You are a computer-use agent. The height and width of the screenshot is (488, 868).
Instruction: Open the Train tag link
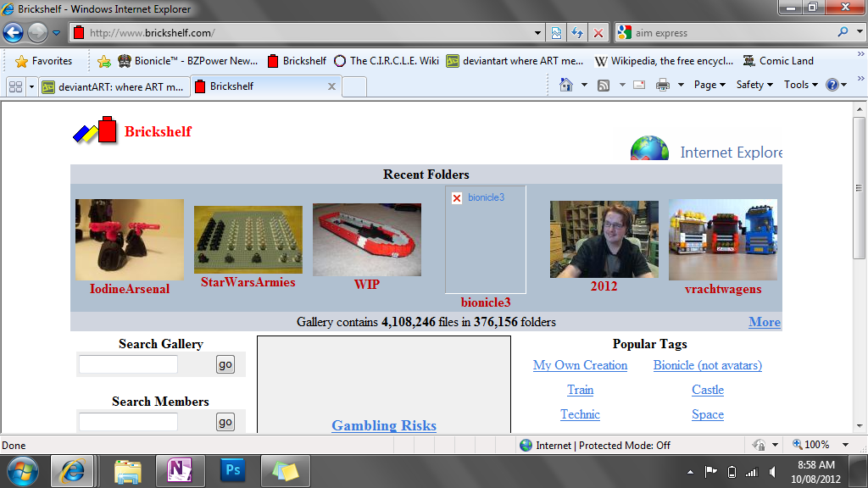tap(580, 390)
